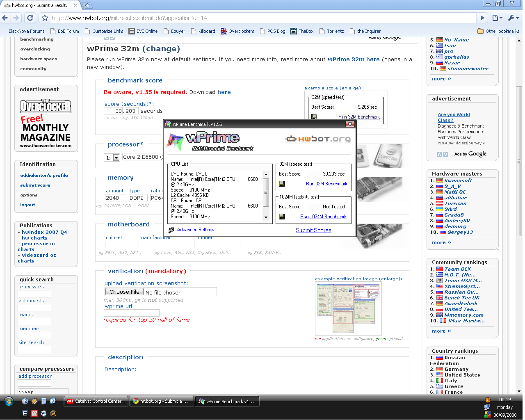Click the Chrome icon on the hwbot taskbar button
This screenshot has height=420, width=525.
pos(136,402)
